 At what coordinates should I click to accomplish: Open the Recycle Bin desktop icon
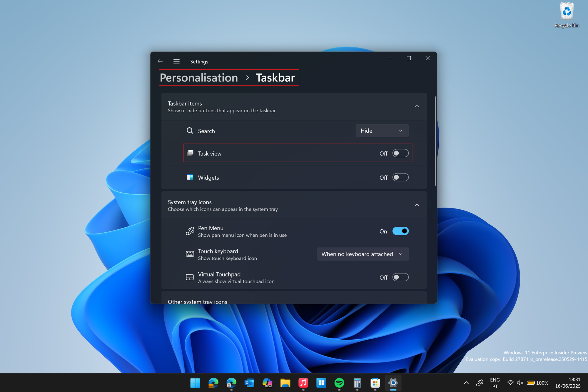(x=567, y=15)
